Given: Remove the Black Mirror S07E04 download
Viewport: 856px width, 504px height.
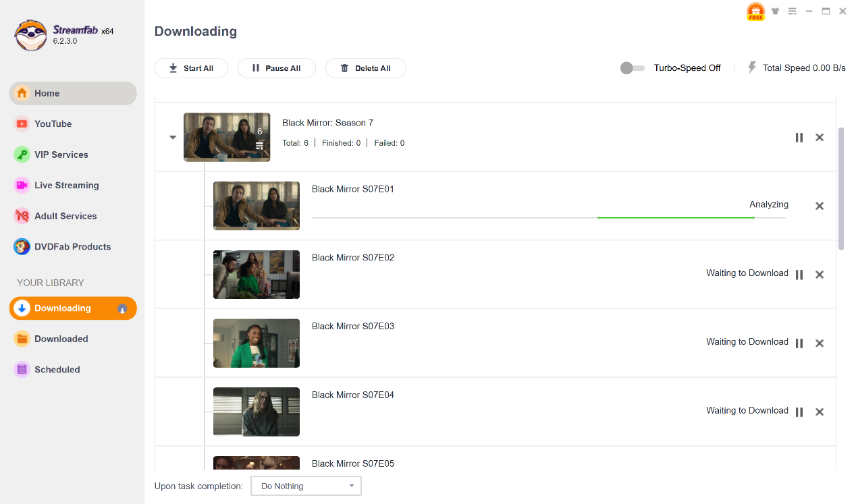Looking at the screenshot, I should coord(820,412).
